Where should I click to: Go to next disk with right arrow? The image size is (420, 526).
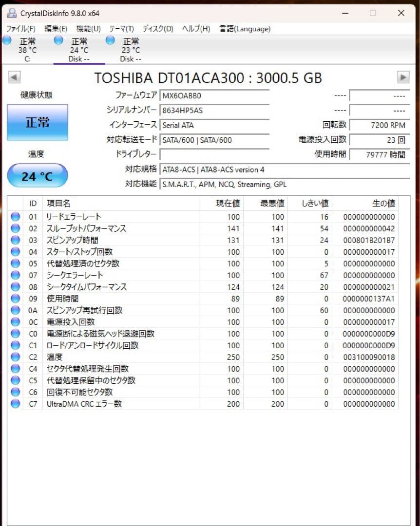click(403, 77)
